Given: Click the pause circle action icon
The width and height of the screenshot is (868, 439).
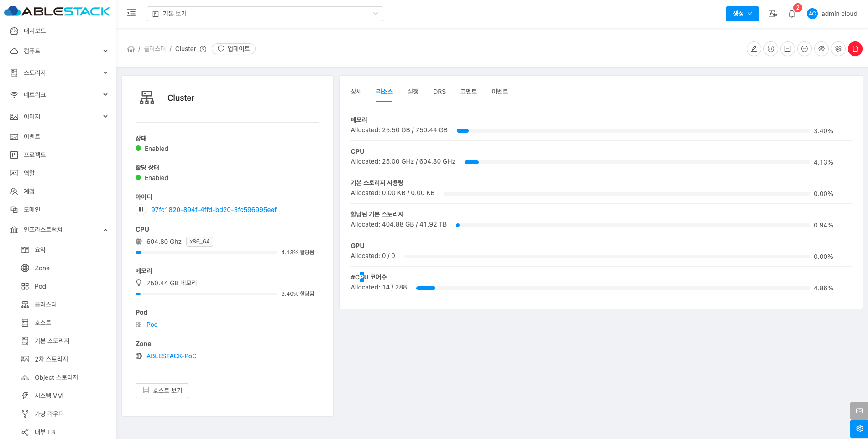Looking at the screenshot, I should point(771,49).
